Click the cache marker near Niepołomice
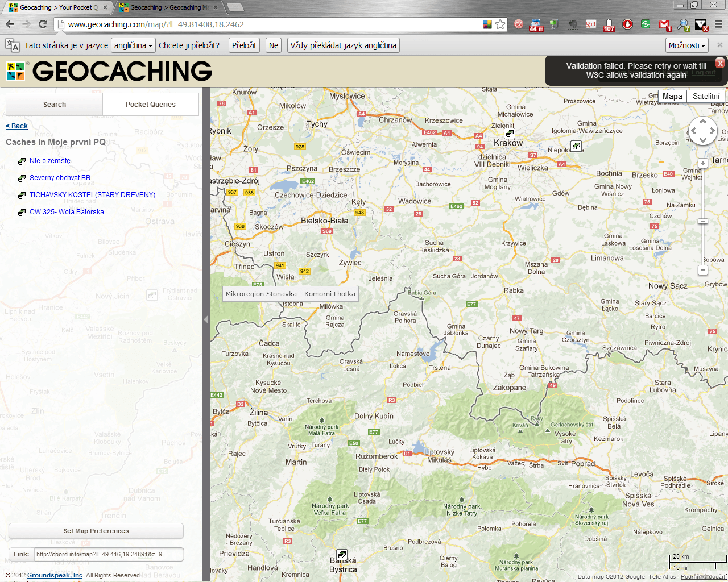The image size is (728, 582). 576,146
